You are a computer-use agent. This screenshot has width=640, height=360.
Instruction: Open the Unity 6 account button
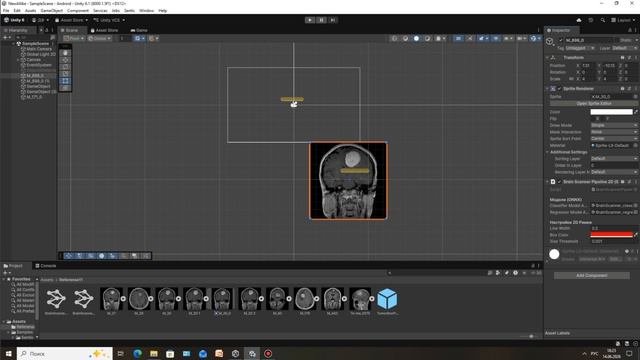[15, 20]
